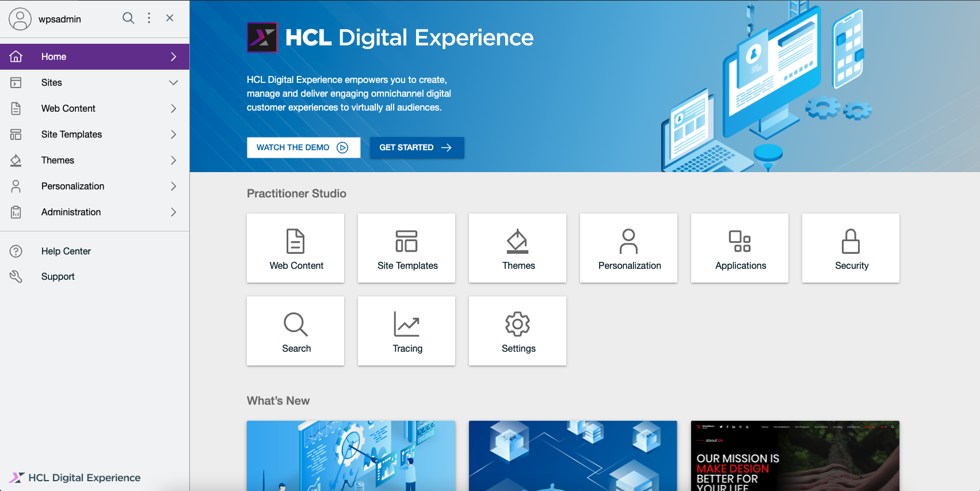
Task: Open the Web Content tile in Practitioner Studio
Action: [296, 248]
